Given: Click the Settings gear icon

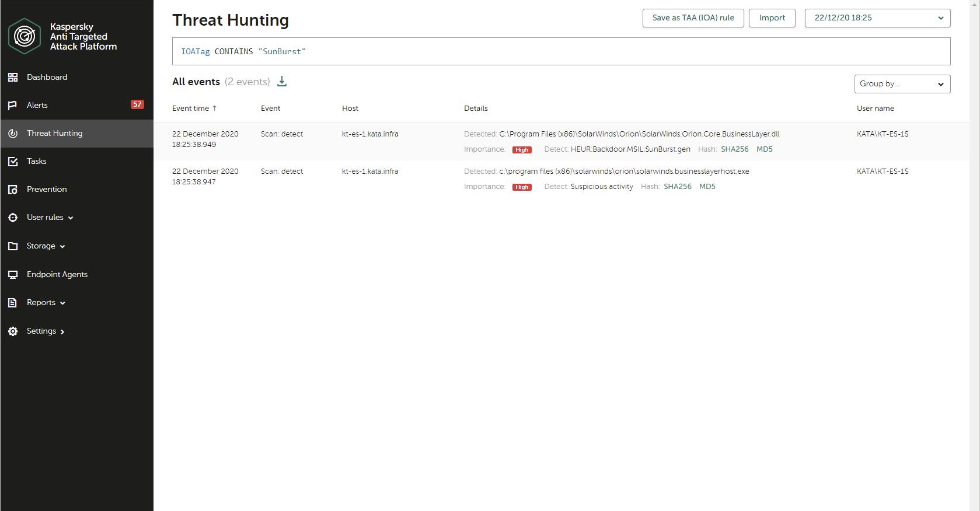Looking at the screenshot, I should click(x=13, y=331).
